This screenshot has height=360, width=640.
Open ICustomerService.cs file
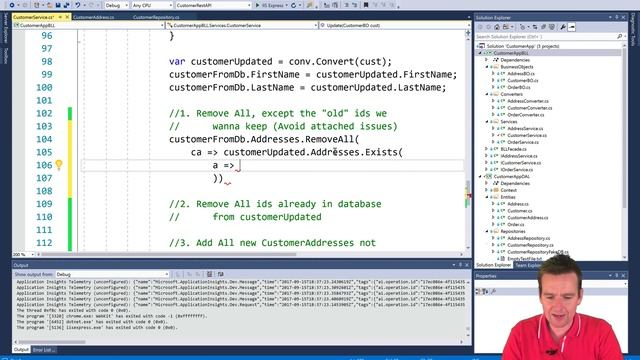pyautogui.click(x=520, y=163)
